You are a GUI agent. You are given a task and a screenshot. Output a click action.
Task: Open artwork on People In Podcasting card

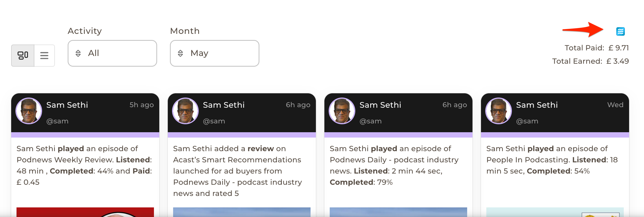555,212
